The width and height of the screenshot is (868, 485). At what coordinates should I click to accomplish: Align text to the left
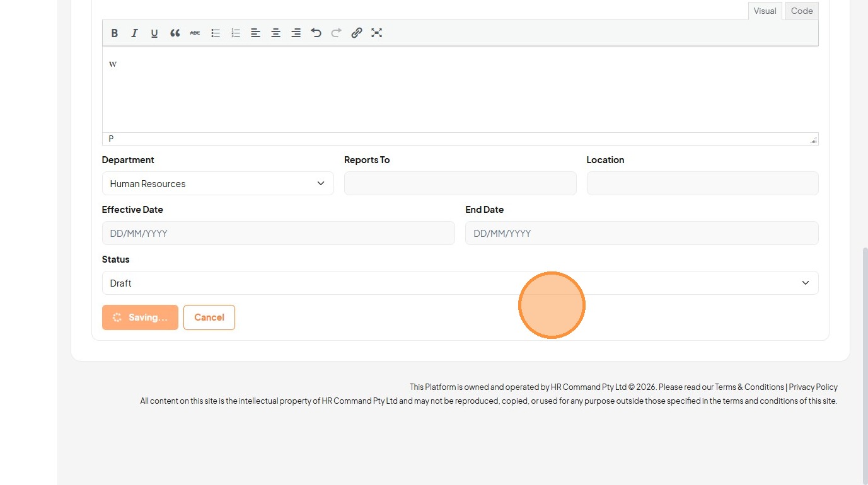point(255,33)
